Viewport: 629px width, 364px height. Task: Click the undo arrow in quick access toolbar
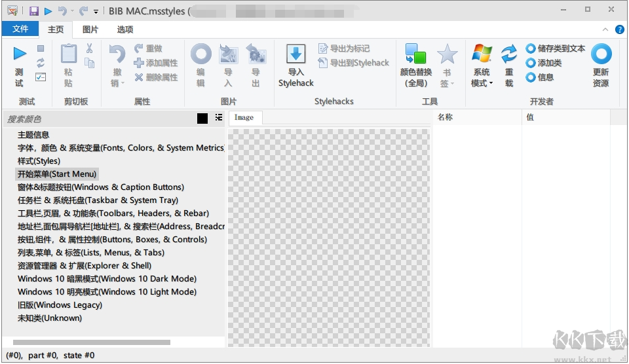coord(62,11)
